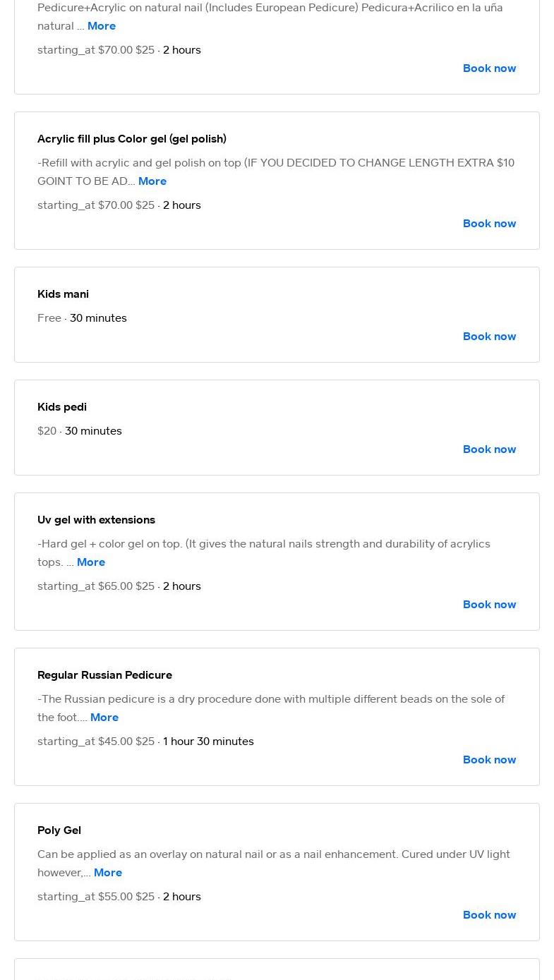
Task: Click the Poly Gel description text
Action: click(274, 864)
